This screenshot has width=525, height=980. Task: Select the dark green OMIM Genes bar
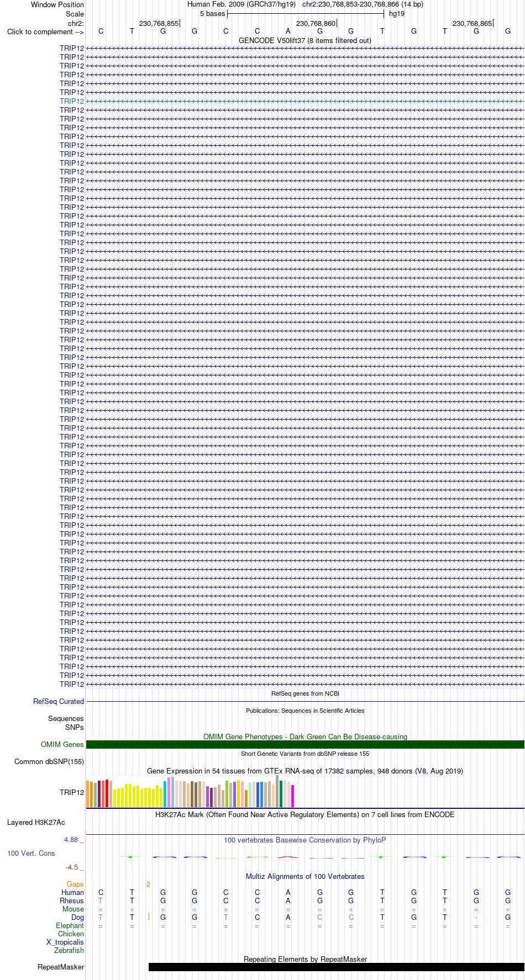click(x=305, y=745)
